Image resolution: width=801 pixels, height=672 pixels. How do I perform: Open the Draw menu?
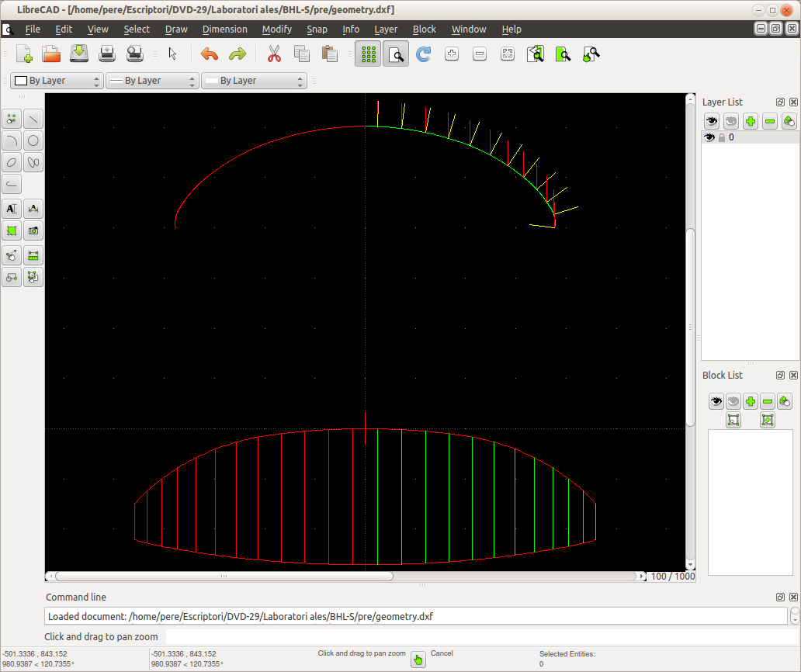[176, 29]
